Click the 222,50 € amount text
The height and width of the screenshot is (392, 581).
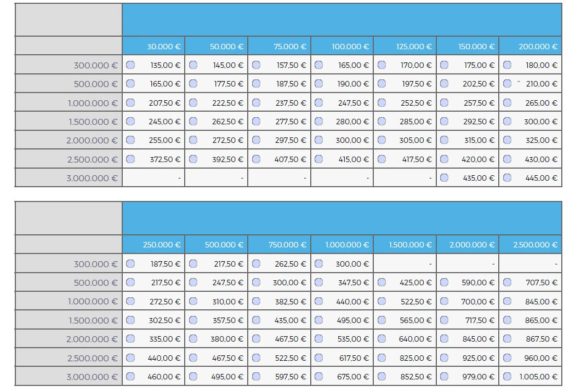tap(227, 103)
